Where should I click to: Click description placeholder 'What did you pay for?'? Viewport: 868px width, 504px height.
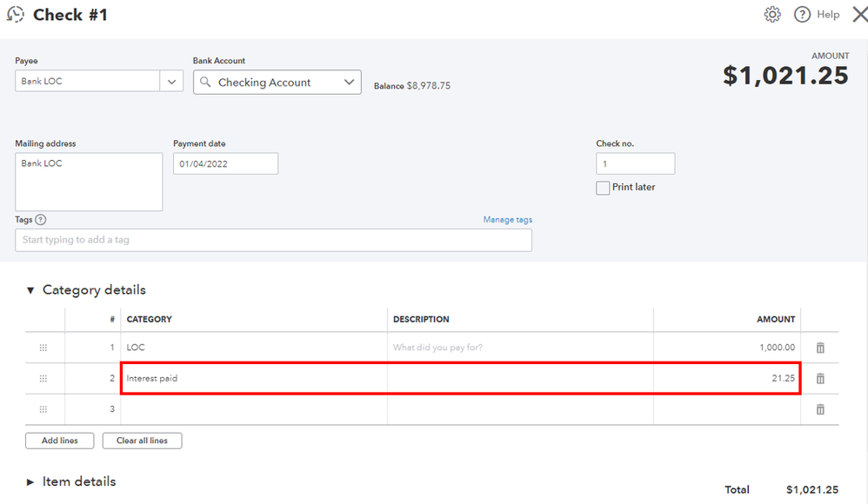tap(437, 348)
